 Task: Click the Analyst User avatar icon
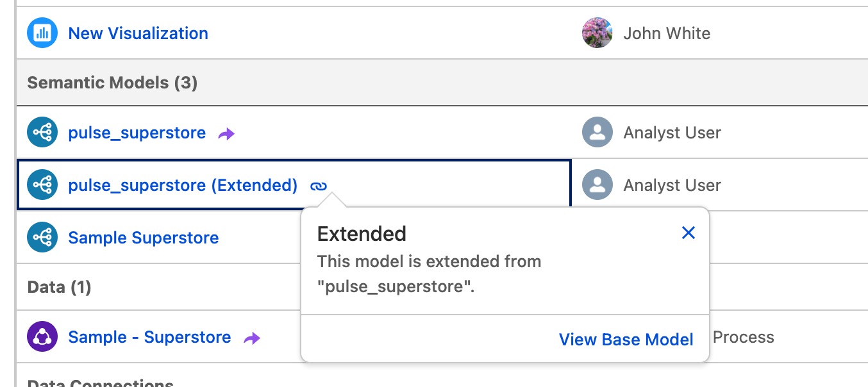click(597, 133)
